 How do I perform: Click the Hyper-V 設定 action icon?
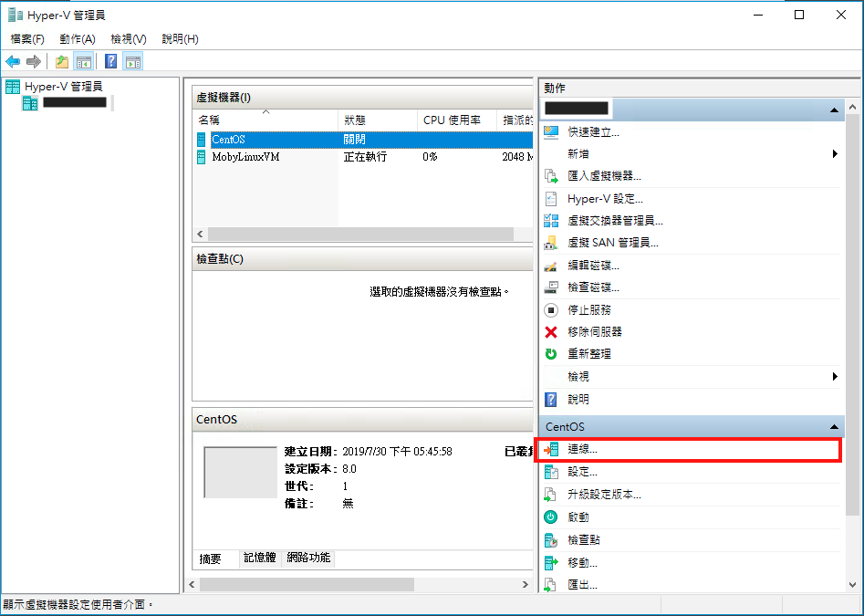(551, 199)
